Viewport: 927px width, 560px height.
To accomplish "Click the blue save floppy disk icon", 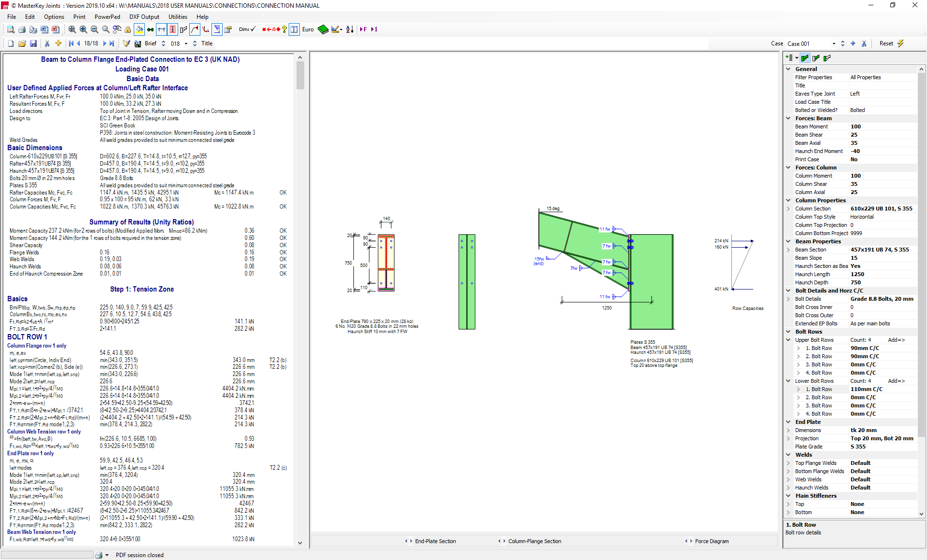I will (x=33, y=43).
